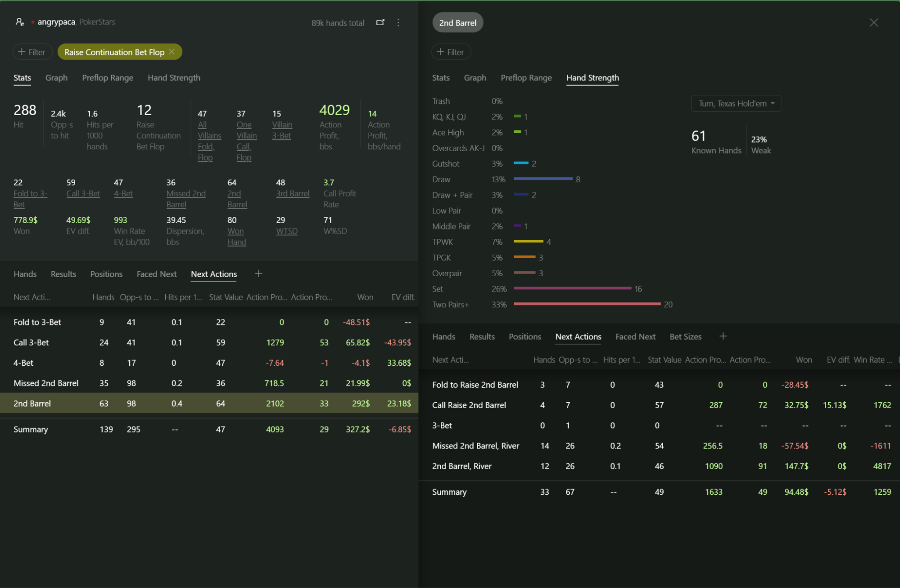
Task: Open the three-dot options menu
Action: tap(398, 22)
